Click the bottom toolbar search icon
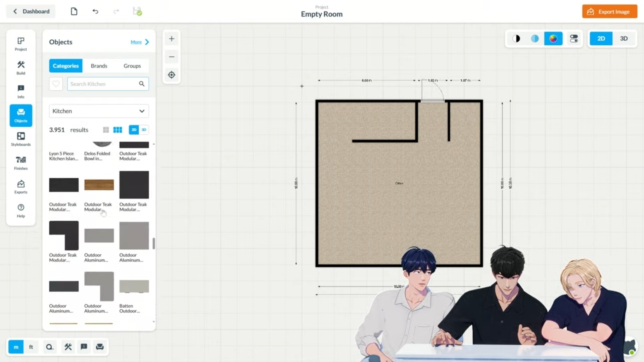Viewport: 644px width, 362px height. click(50, 347)
